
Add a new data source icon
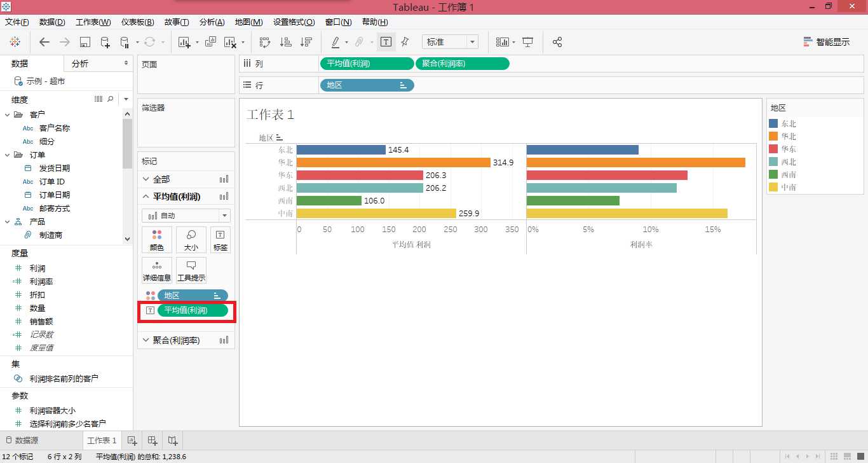(105, 42)
